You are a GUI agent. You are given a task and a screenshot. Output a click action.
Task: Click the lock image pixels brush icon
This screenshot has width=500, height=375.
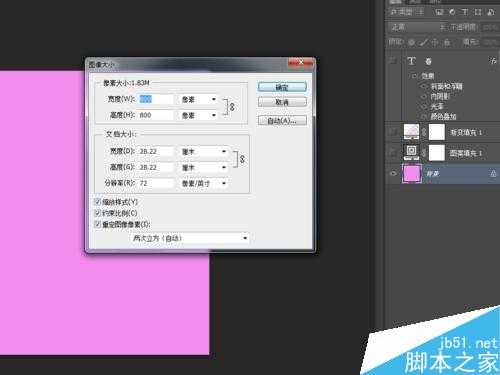tap(423, 42)
